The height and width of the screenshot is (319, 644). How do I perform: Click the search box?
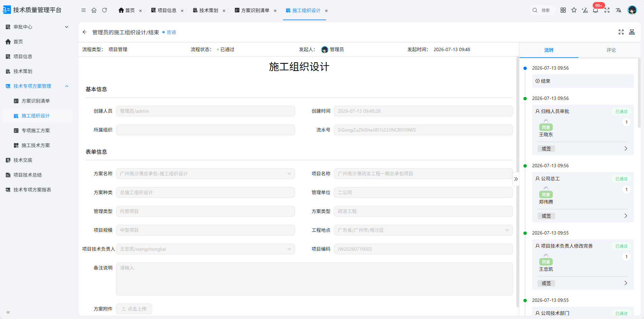pyautogui.click(x=542, y=10)
